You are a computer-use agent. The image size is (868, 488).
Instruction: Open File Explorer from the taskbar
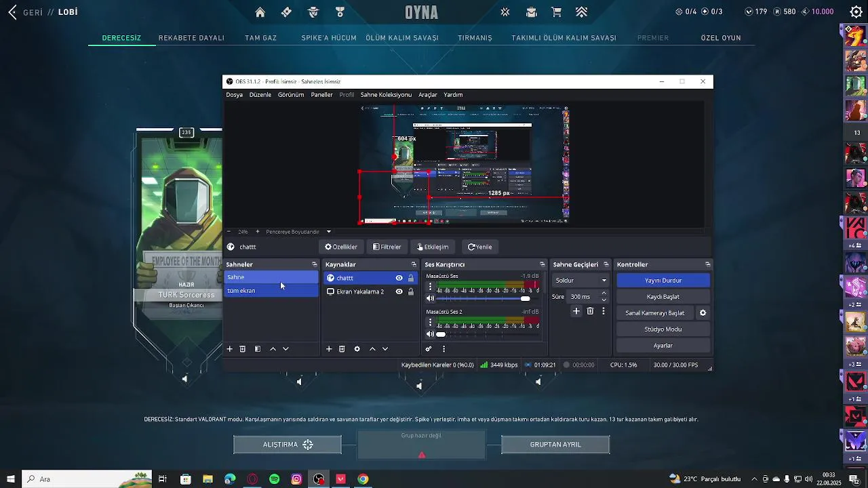point(208,479)
